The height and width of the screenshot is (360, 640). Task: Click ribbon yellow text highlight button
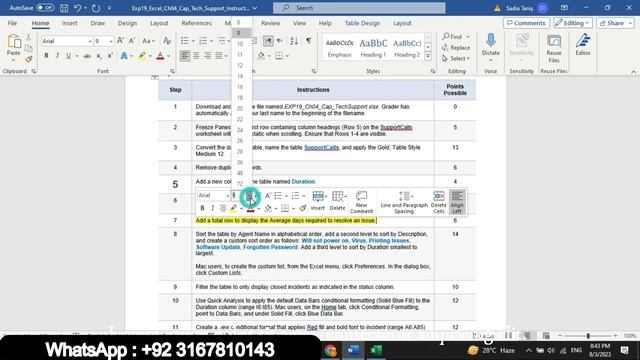(142, 56)
